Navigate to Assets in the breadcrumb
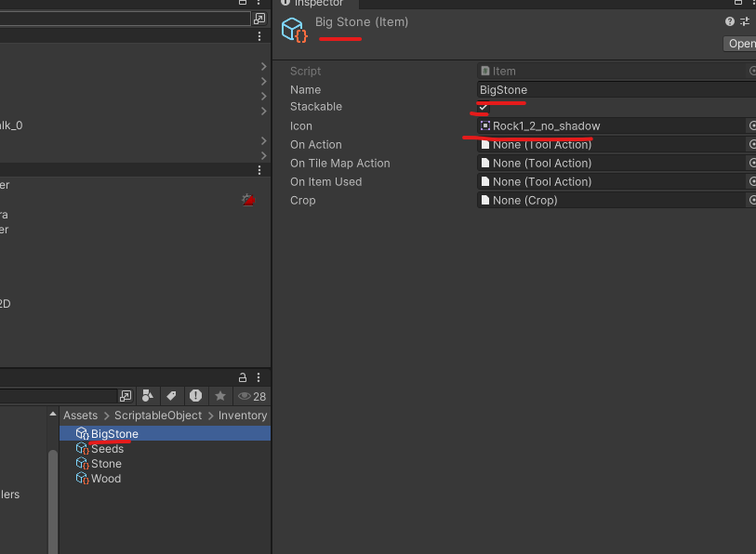Viewport: 756px width, 554px height. [x=81, y=415]
